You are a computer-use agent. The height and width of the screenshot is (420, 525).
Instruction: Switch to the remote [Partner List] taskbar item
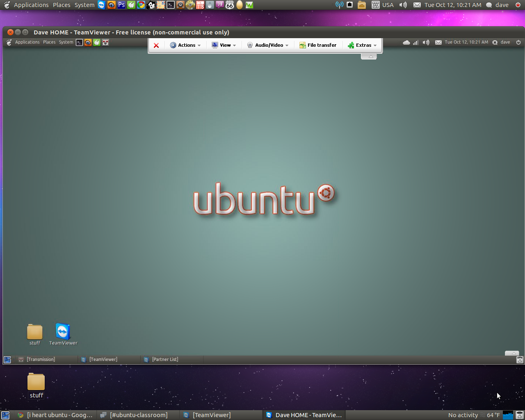pos(171,359)
